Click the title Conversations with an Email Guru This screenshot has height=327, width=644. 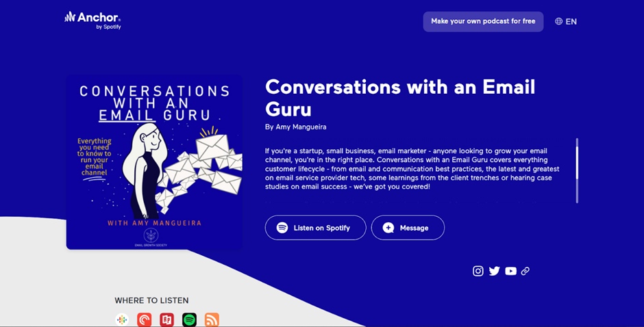(x=400, y=98)
